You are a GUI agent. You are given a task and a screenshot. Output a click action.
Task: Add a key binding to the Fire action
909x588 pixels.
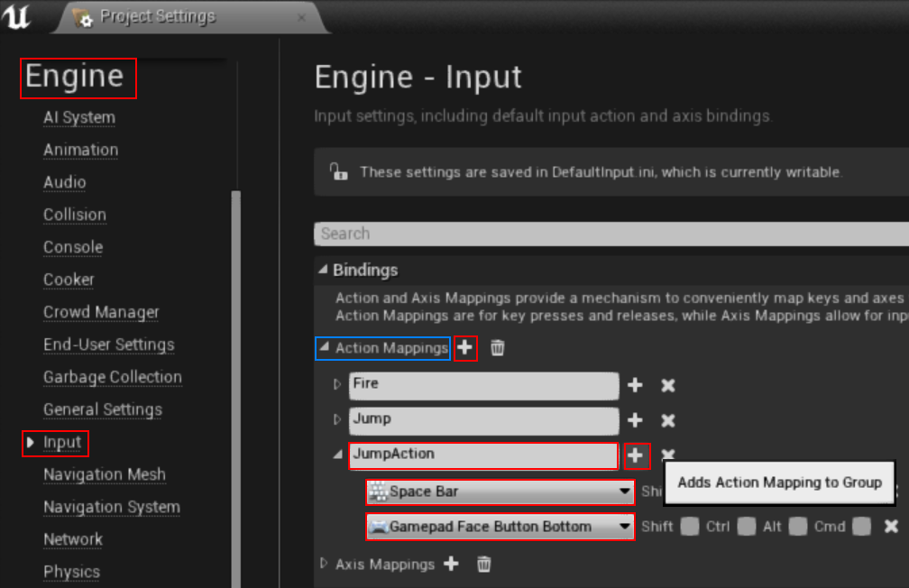[x=635, y=385]
